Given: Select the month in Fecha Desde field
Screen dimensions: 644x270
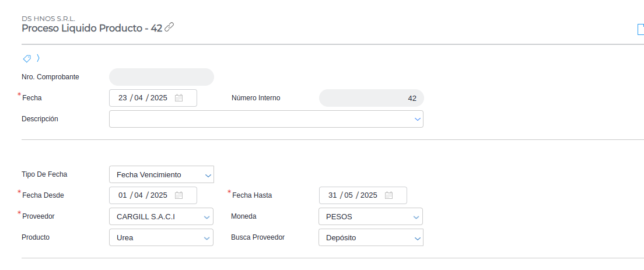Looking at the screenshot, I should pos(139,195).
